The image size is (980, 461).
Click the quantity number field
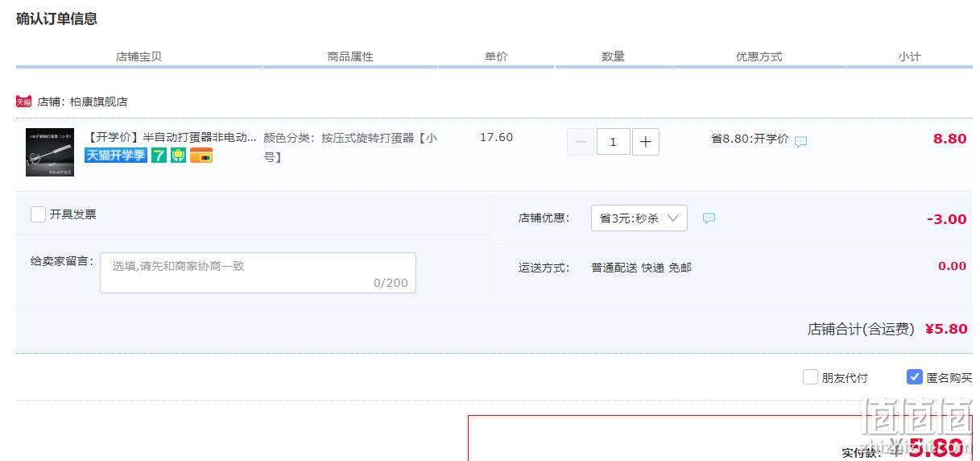(613, 142)
